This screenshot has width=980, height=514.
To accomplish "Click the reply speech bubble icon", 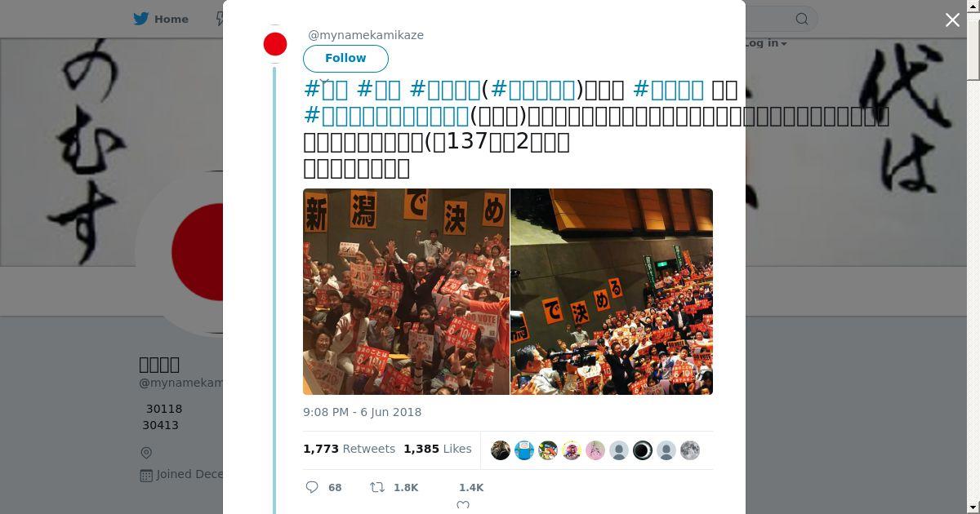I will click(x=312, y=487).
